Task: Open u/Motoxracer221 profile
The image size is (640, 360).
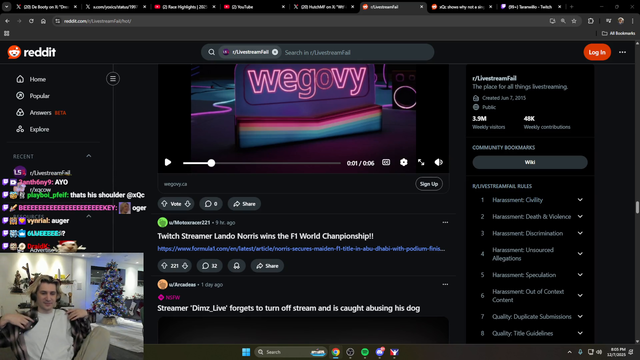Action: pos(189,222)
